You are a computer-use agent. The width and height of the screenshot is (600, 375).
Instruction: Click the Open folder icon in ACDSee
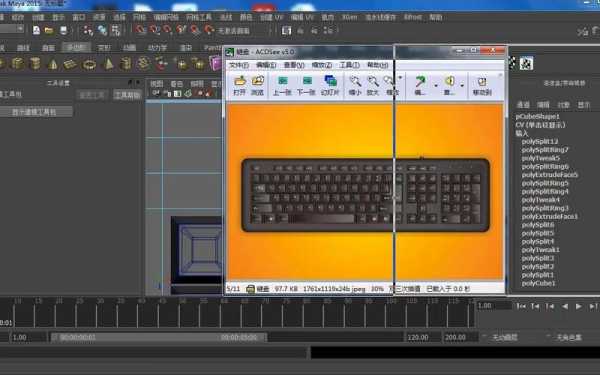coord(240,85)
